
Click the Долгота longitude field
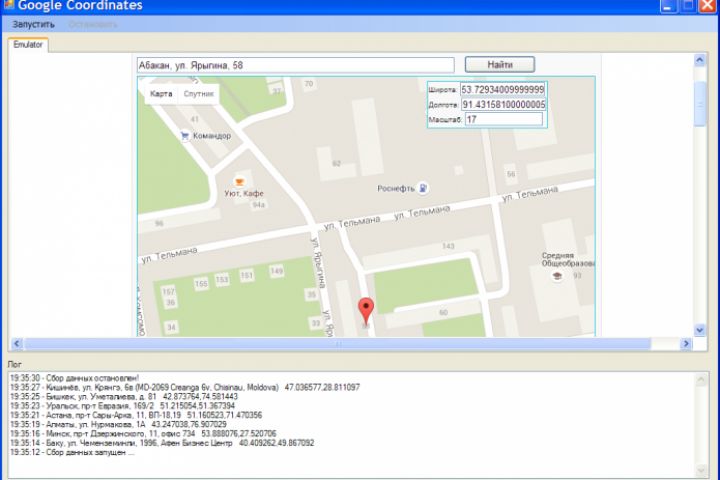504,104
